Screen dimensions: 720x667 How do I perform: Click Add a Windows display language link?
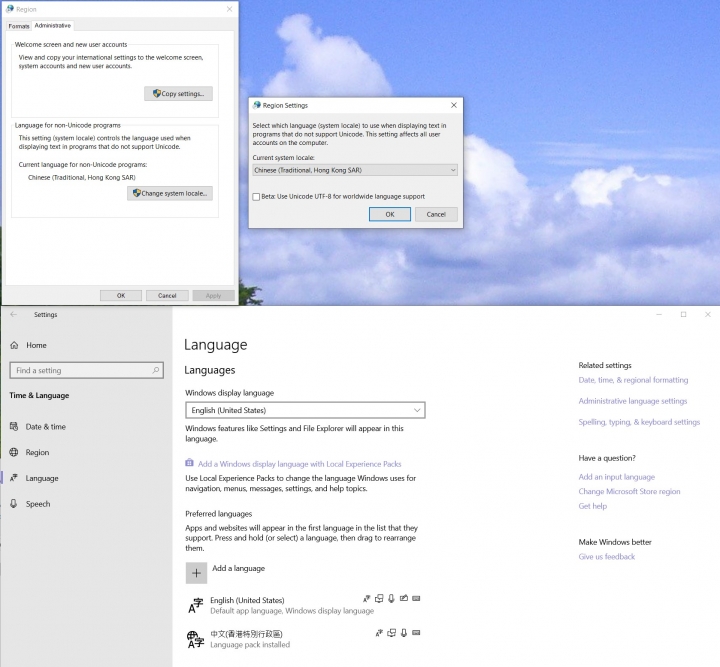click(x=299, y=464)
